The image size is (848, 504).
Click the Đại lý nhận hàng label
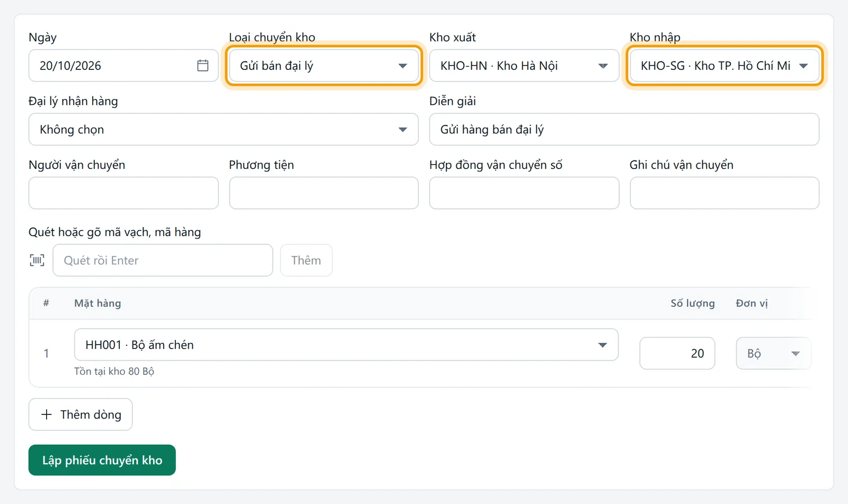pyautogui.click(x=73, y=101)
